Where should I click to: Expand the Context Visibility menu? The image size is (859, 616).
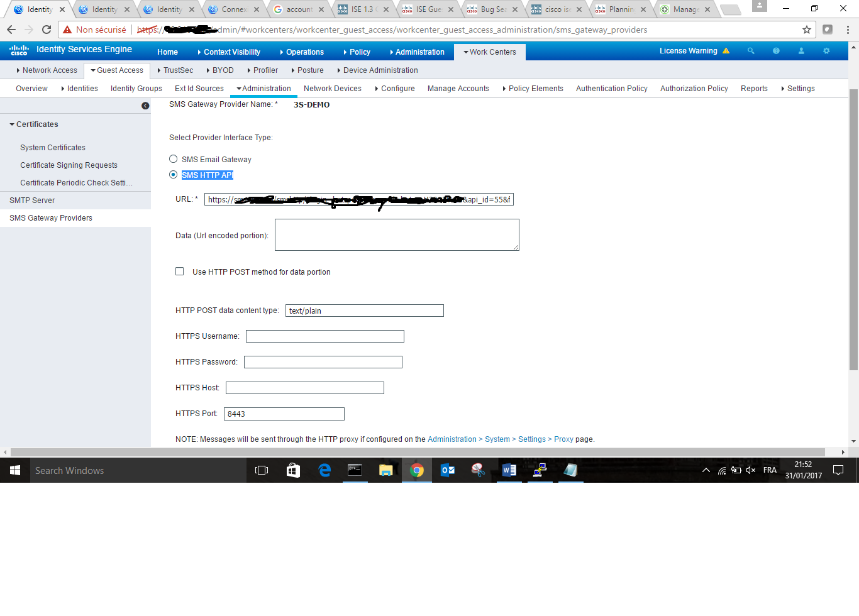click(229, 52)
